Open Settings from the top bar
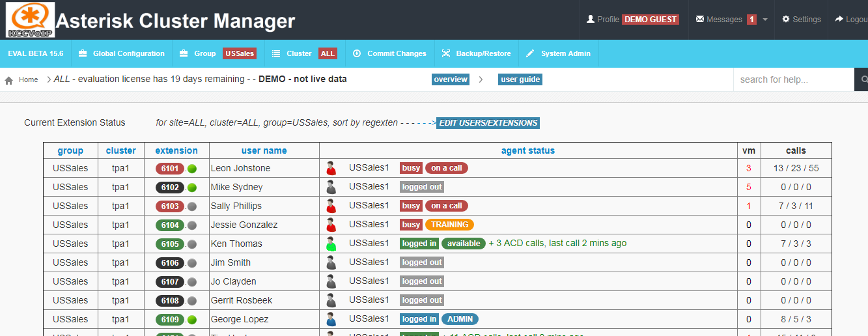868x336 pixels. click(x=802, y=20)
